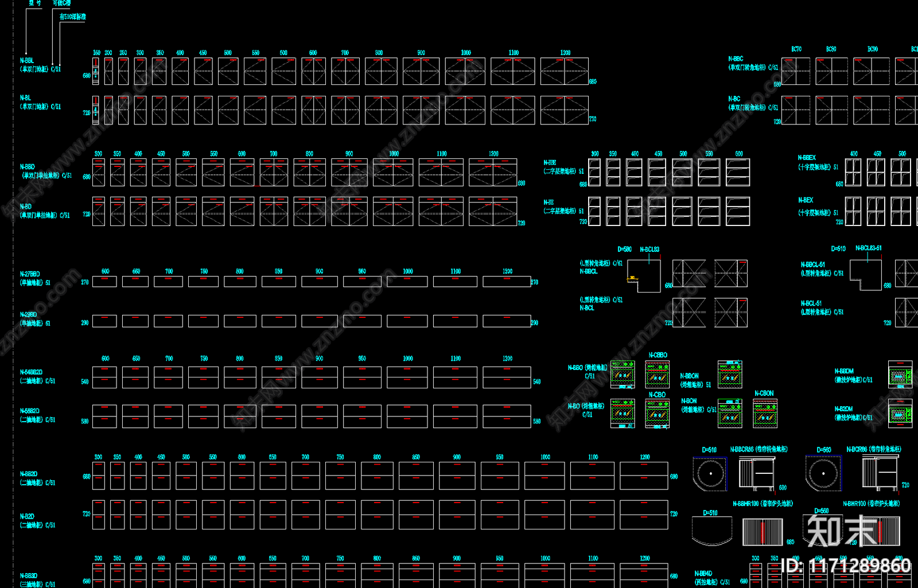The height and width of the screenshot is (588, 918).
Task: Select the N-BBHR100 label
Action: coord(746,504)
